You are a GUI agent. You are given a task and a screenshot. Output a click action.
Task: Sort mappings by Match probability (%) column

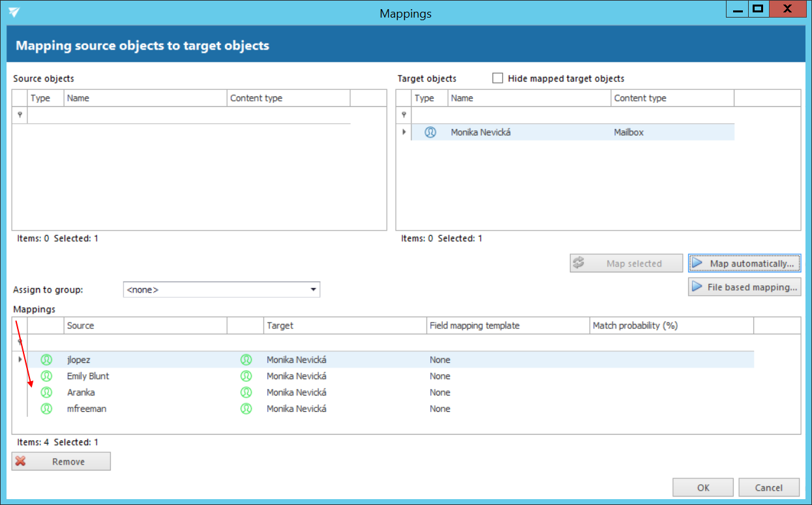[670, 325]
